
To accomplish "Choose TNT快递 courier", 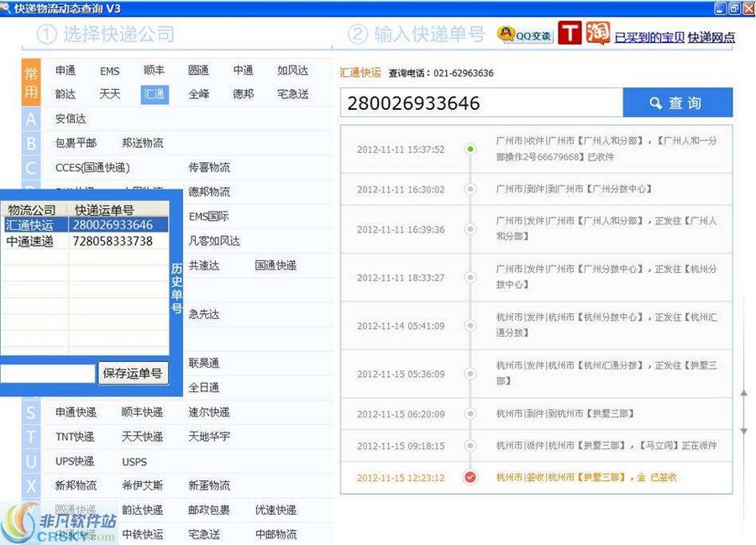I will click(74, 437).
